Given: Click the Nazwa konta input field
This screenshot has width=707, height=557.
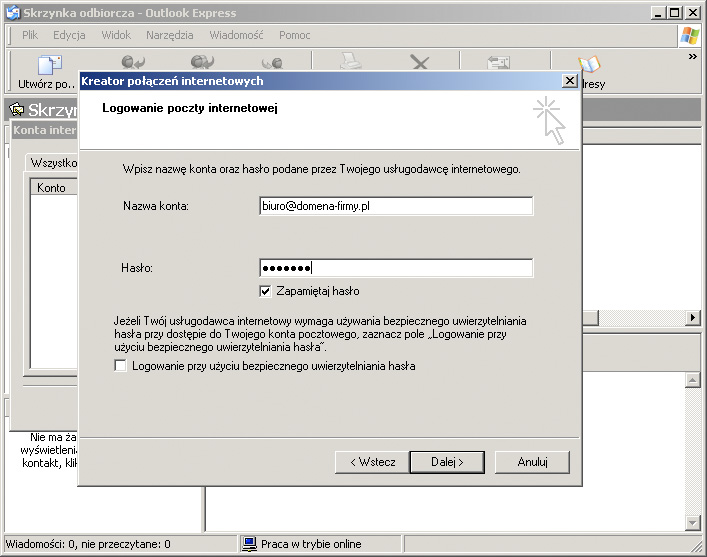Looking at the screenshot, I should coord(396,206).
